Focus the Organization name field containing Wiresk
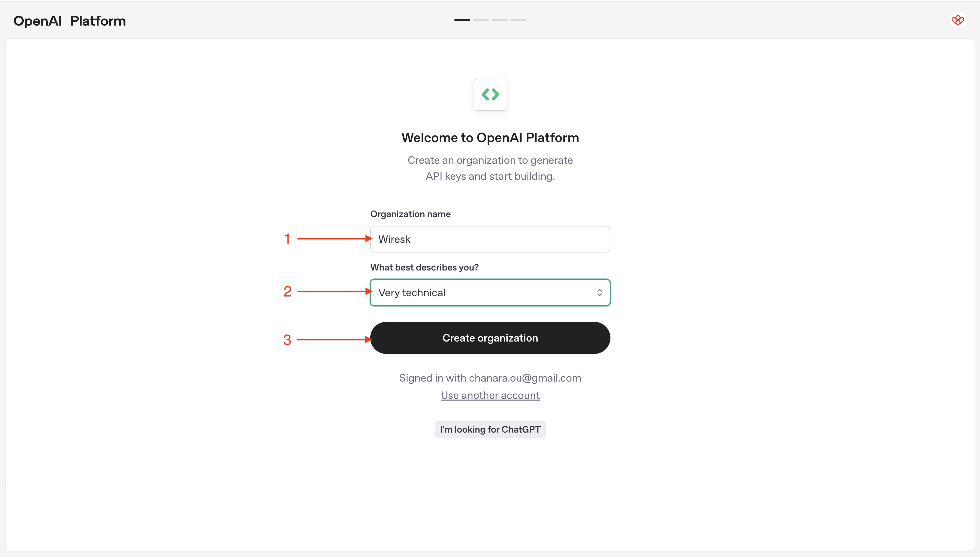The image size is (980, 557). click(x=490, y=239)
